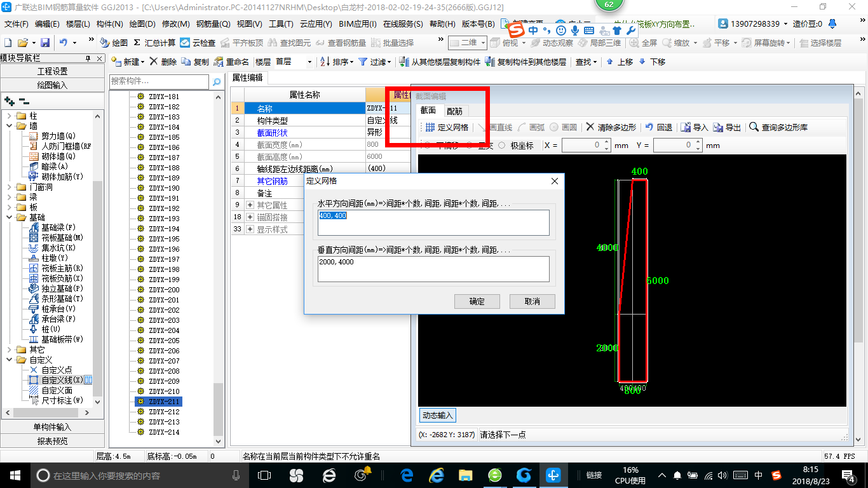Click the search magnifier beside 搜索构件

pos(217,81)
